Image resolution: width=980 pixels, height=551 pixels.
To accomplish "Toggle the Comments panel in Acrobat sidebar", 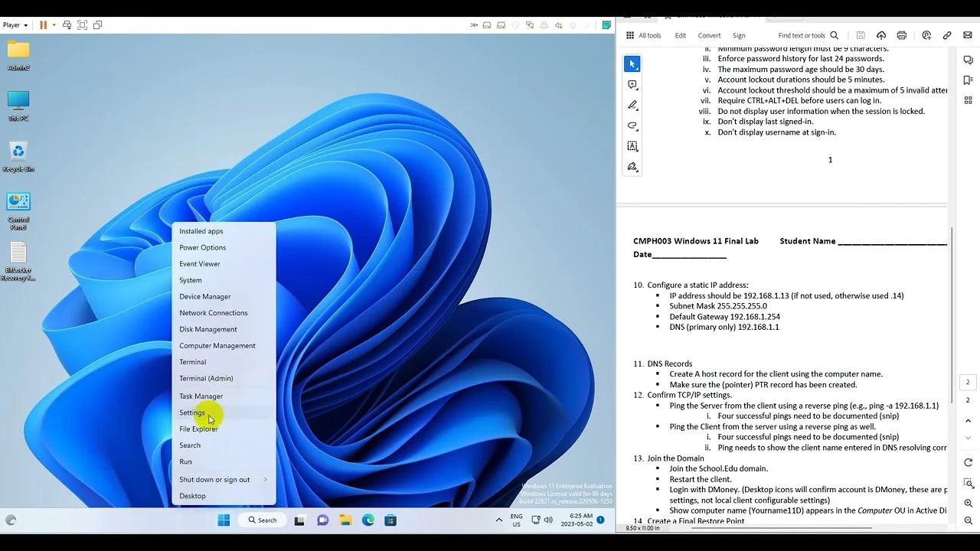I will pos(968,59).
